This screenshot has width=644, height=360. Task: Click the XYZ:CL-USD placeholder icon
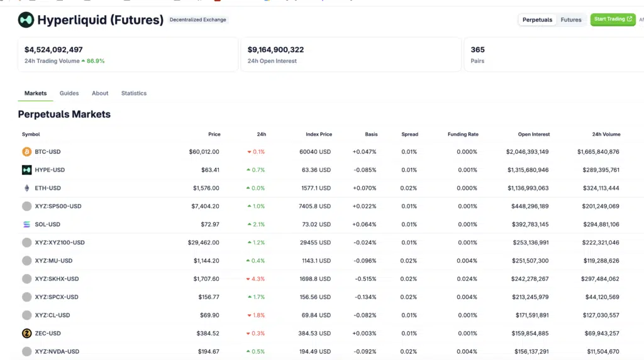point(26,315)
